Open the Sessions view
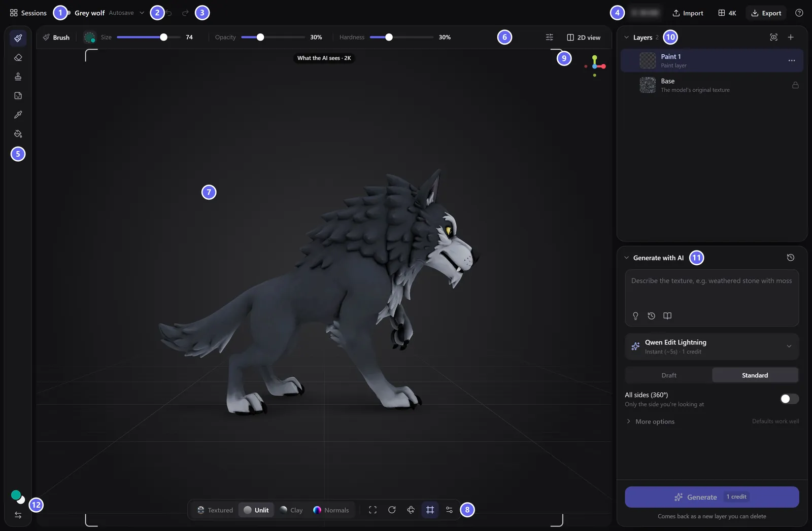 tap(28, 13)
